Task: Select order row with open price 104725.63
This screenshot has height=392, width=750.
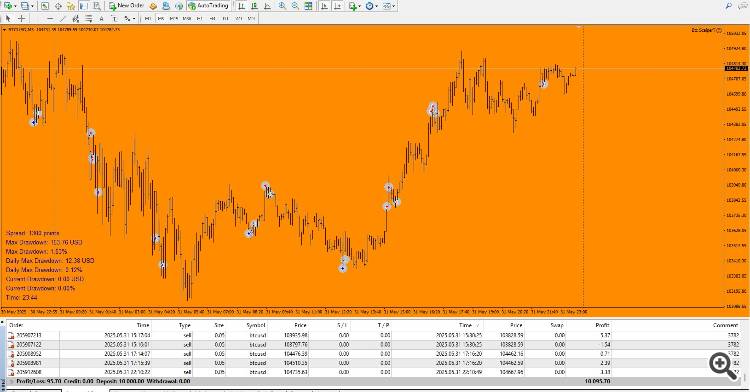Action: [374, 372]
